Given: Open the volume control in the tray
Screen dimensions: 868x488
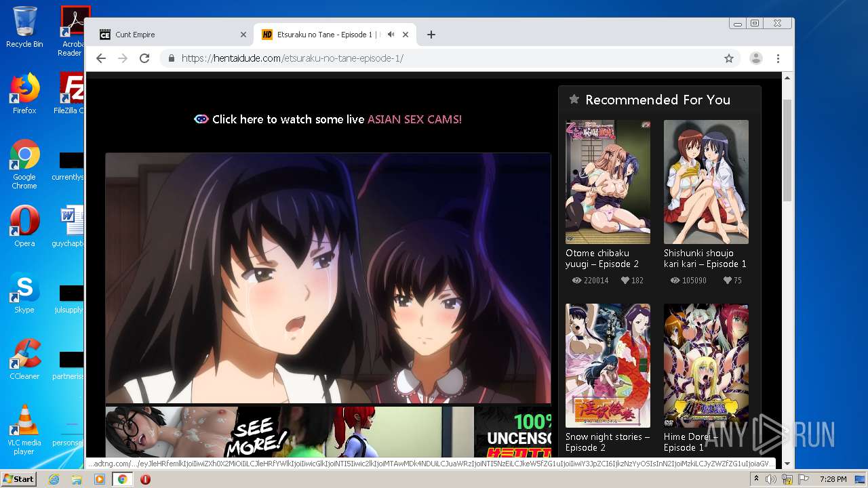Looking at the screenshot, I should [771, 479].
